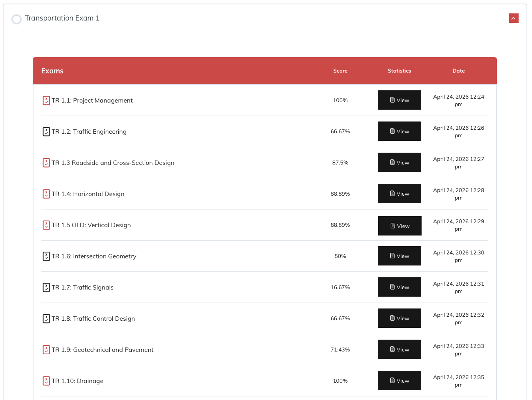Click the Score column header
Image resolution: width=532 pixels, height=400 pixels.
click(x=340, y=71)
